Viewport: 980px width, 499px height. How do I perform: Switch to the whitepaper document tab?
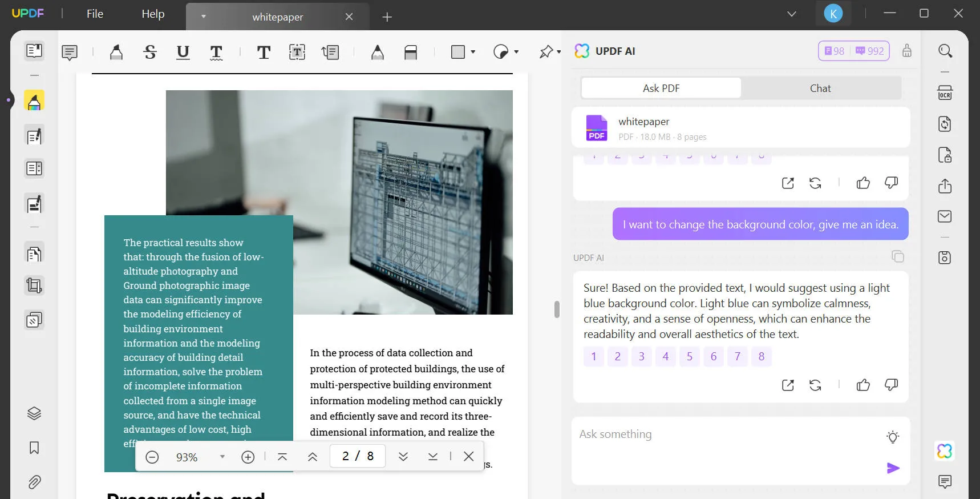[x=278, y=17]
